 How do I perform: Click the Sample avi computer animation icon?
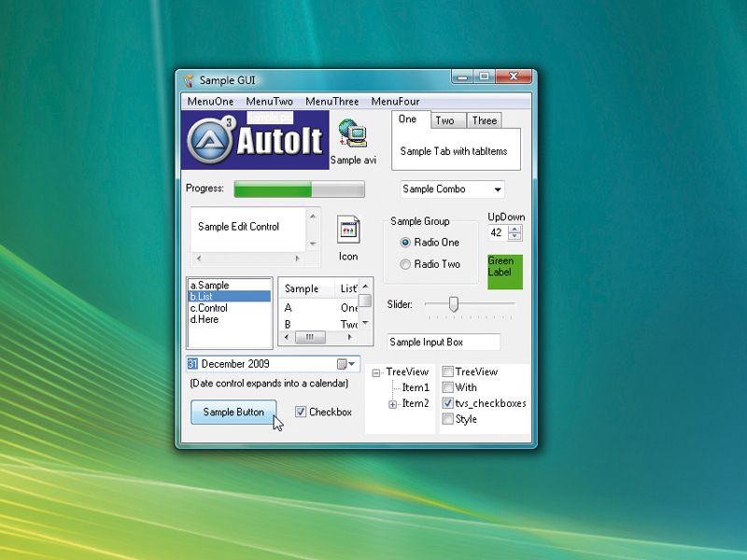(x=353, y=133)
